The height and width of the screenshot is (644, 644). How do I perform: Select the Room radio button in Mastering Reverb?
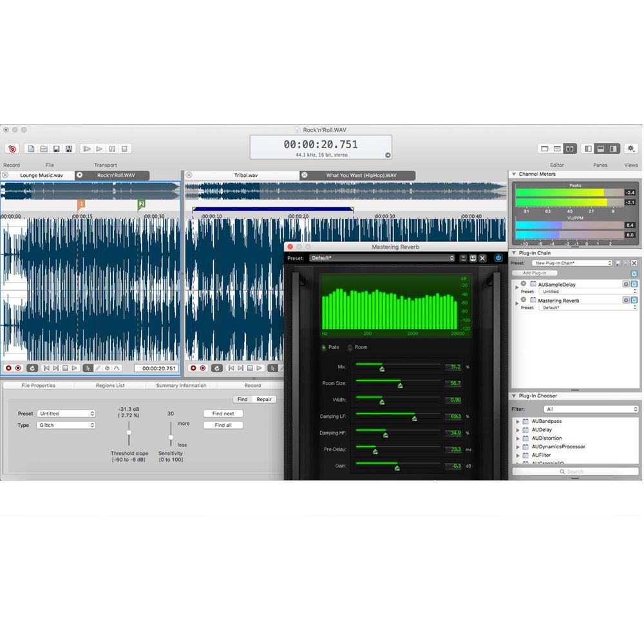pyautogui.click(x=350, y=347)
